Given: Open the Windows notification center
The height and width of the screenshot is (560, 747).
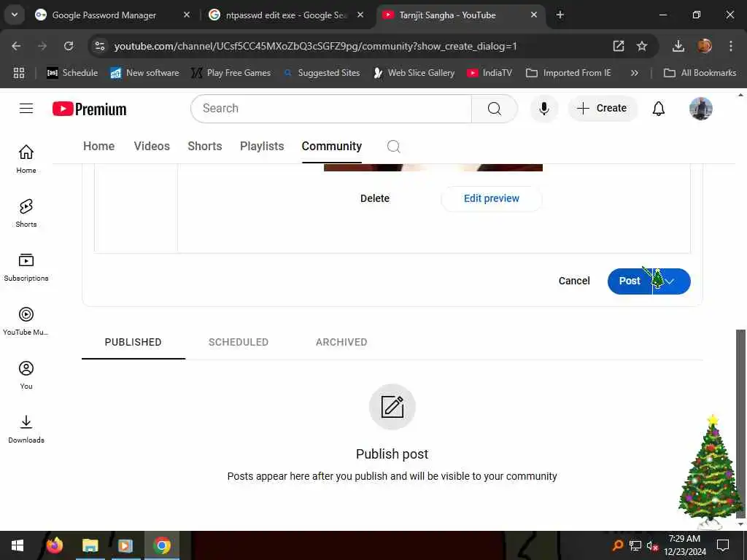Looking at the screenshot, I should pyautogui.click(x=723, y=545).
